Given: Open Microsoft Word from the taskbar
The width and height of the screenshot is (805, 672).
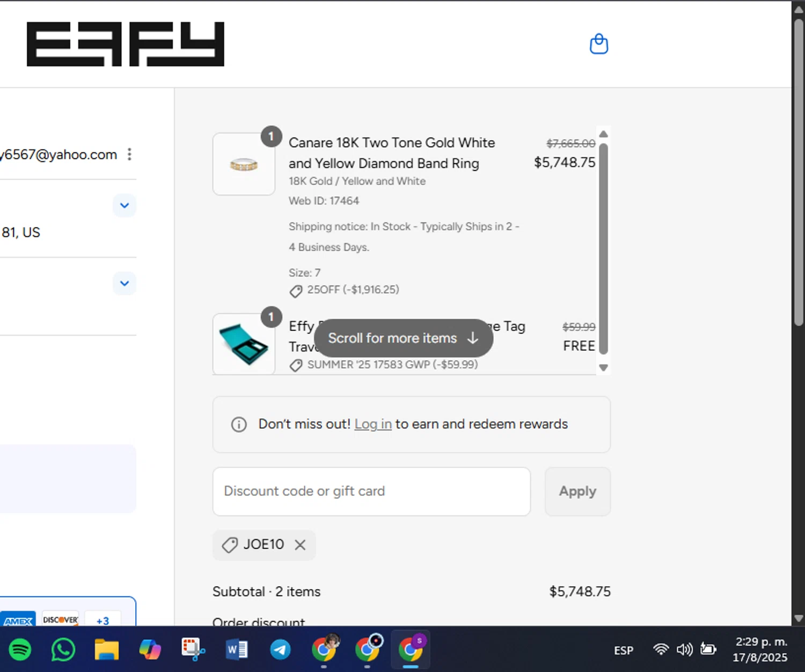Looking at the screenshot, I should tap(237, 650).
